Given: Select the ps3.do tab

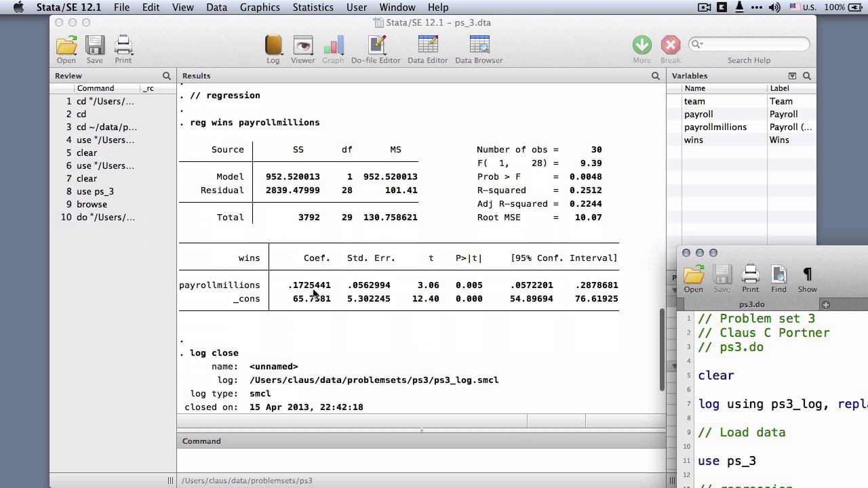Looking at the screenshot, I should (x=751, y=304).
